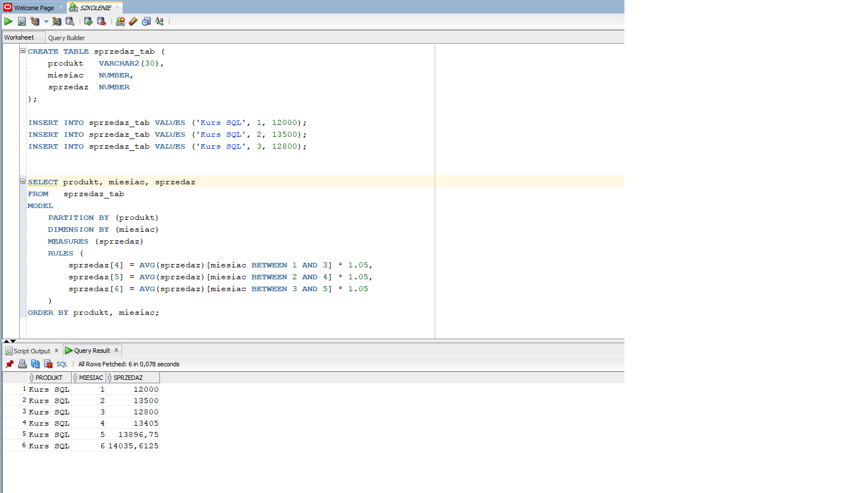Open the Explain Plan dropdown arrow
The height and width of the screenshot is (493, 868).
tap(46, 21)
